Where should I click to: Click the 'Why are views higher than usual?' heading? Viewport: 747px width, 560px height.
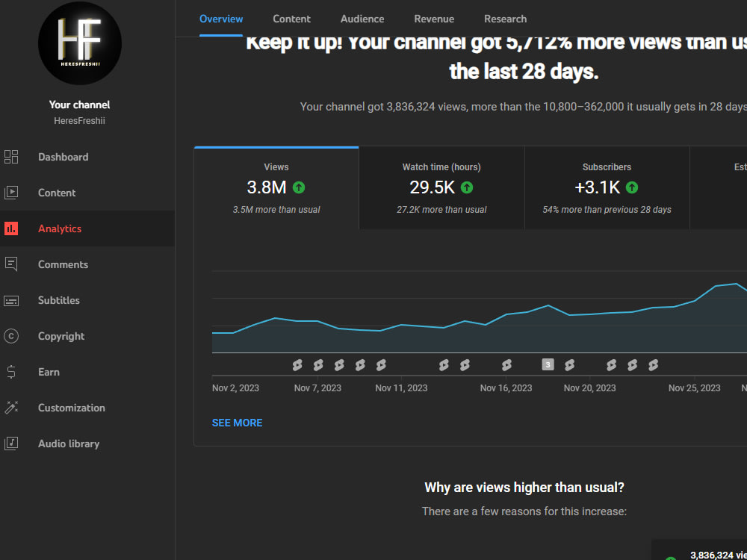524,487
